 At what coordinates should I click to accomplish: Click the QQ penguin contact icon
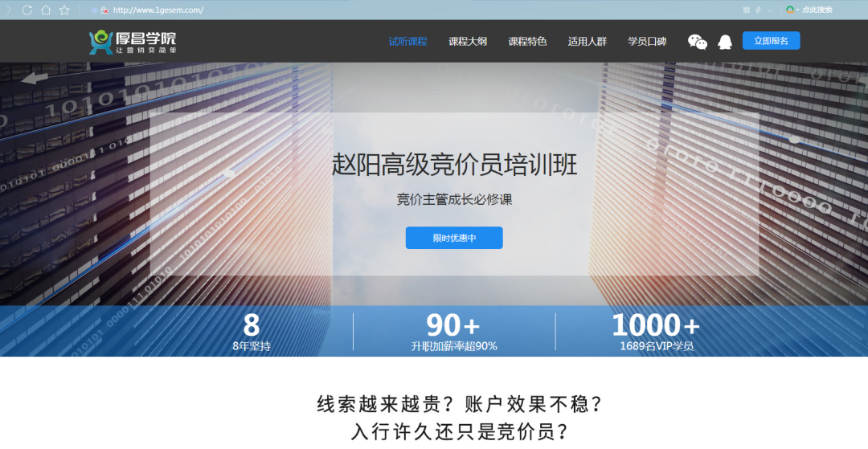tap(725, 42)
